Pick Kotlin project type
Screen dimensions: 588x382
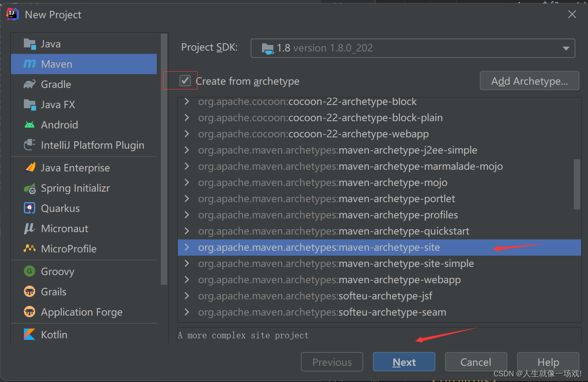(84, 335)
